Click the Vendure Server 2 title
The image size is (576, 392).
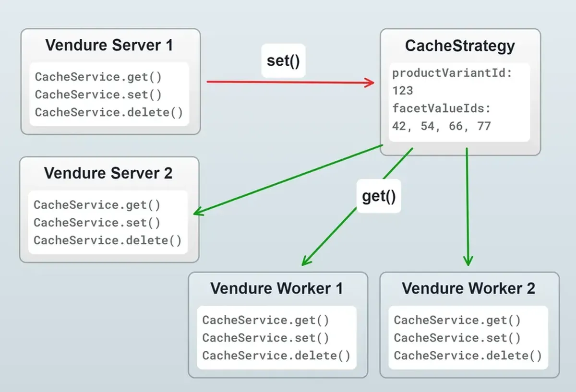[x=108, y=173]
